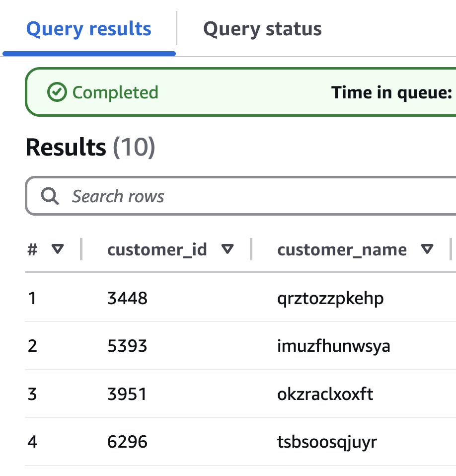Select customer name tsbsoosqjuyr

[x=327, y=443]
